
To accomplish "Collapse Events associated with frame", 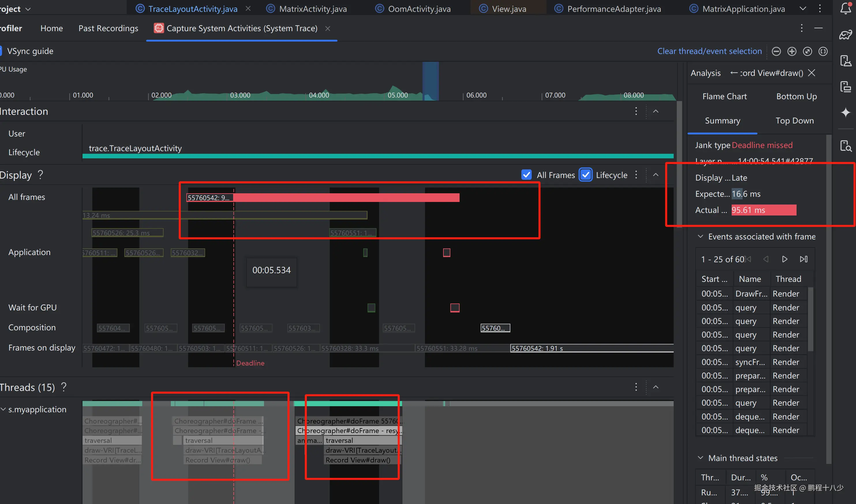I will (x=700, y=236).
